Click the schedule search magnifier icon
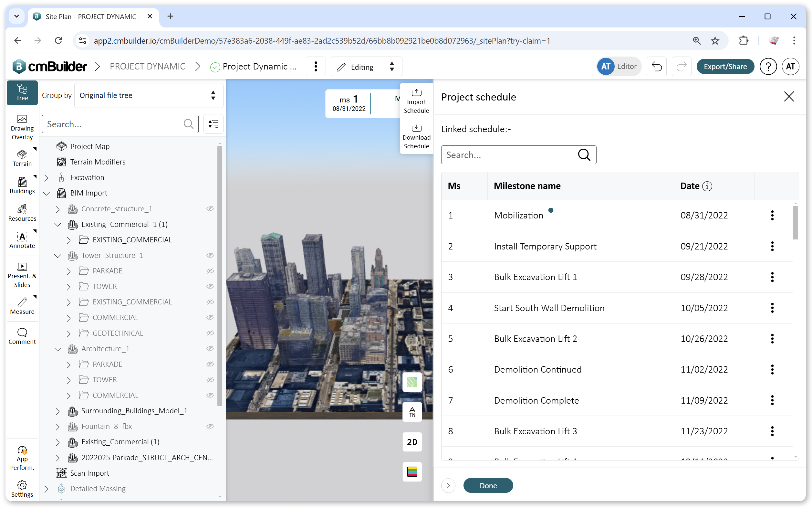The width and height of the screenshot is (812, 508). click(x=584, y=155)
